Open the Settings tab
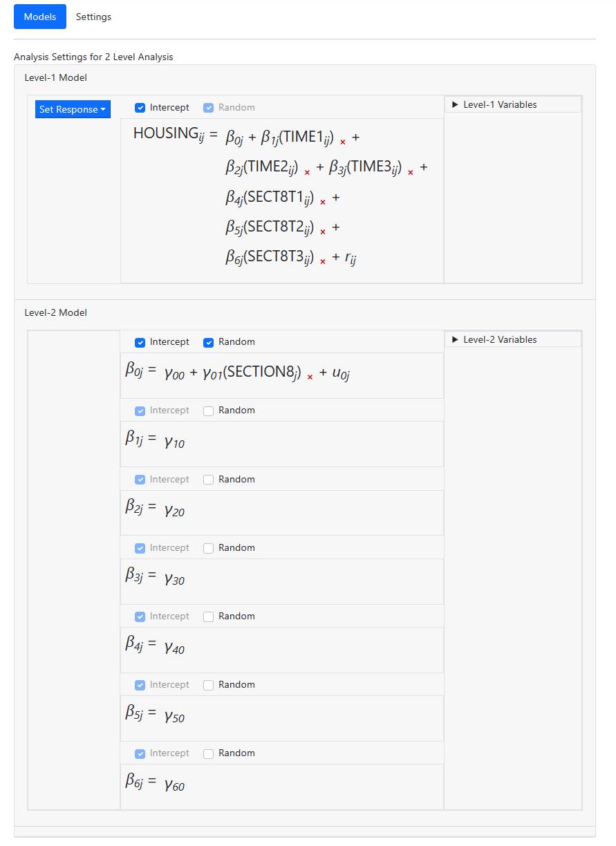The height and width of the screenshot is (846, 616). (93, 17)
